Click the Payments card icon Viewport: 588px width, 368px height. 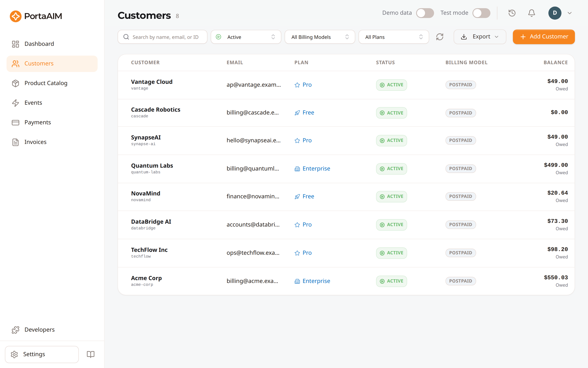tap(16, 122)
